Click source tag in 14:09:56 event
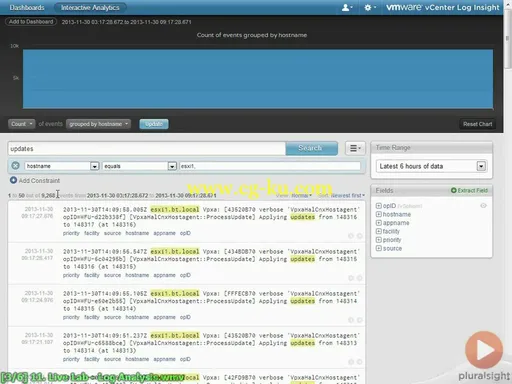 [x=112, y=275]
